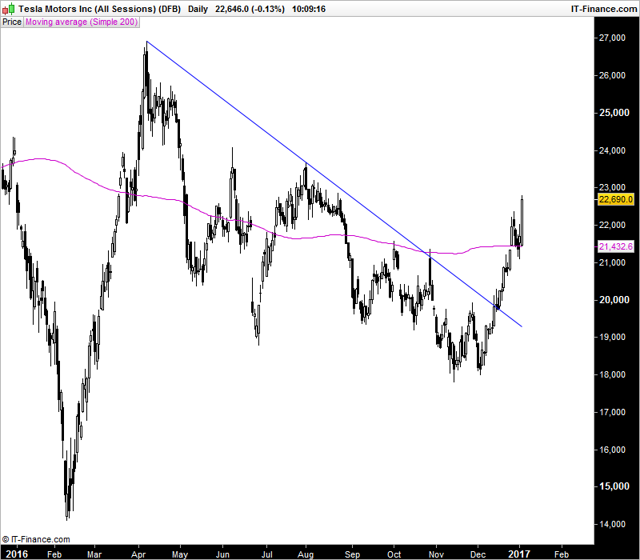Viewport: 640px width, 560px height.
Task: Click the © IT-Finance.com copyright text
Action: click(x=36, y=540)
